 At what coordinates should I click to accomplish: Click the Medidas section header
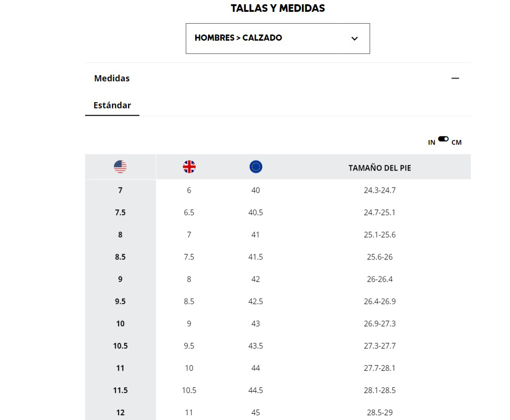click(112, 78)
